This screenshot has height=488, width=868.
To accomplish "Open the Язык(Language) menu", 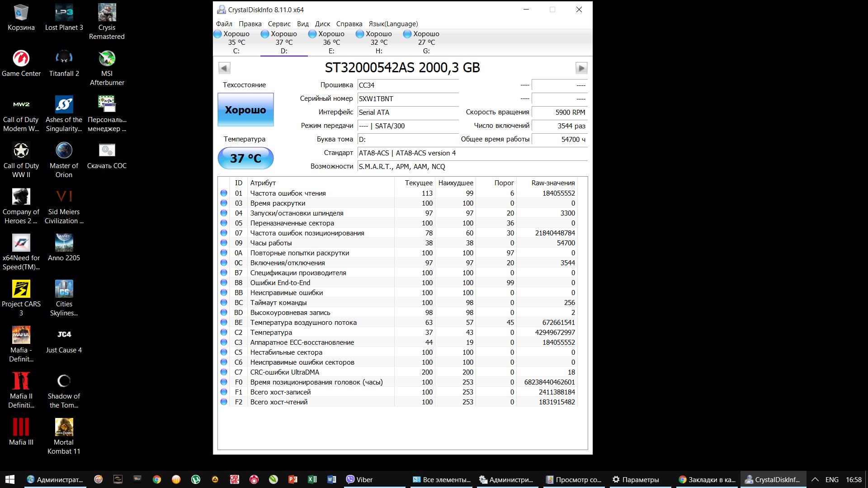I will [393, 24].
